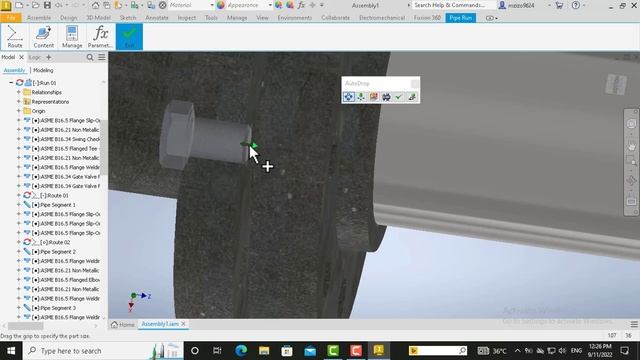Open the Windows Start menu
This screenshot has height=360, width=640.
11,351
